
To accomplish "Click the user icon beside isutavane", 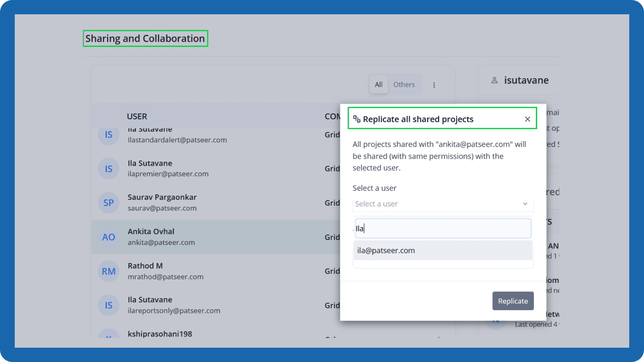I will pyautogui.click(x=494, y=80).
